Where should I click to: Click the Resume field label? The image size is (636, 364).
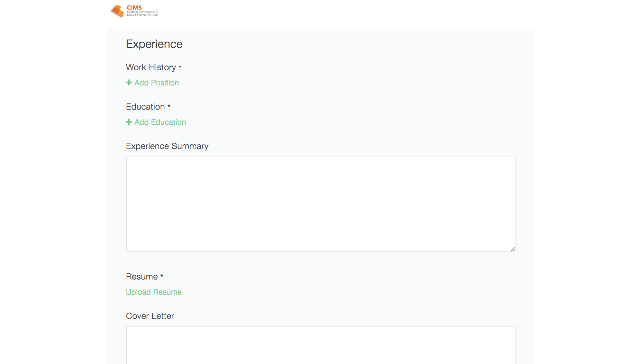tap(141, 277)
